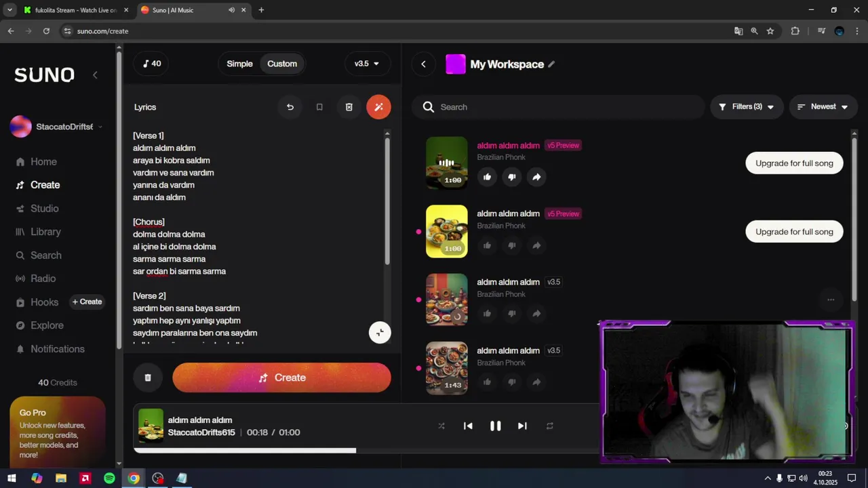Go back with arrow beside My Workspace
Image resolution: width=868 pixels, height=488 pixels.
tap(423, 64)
